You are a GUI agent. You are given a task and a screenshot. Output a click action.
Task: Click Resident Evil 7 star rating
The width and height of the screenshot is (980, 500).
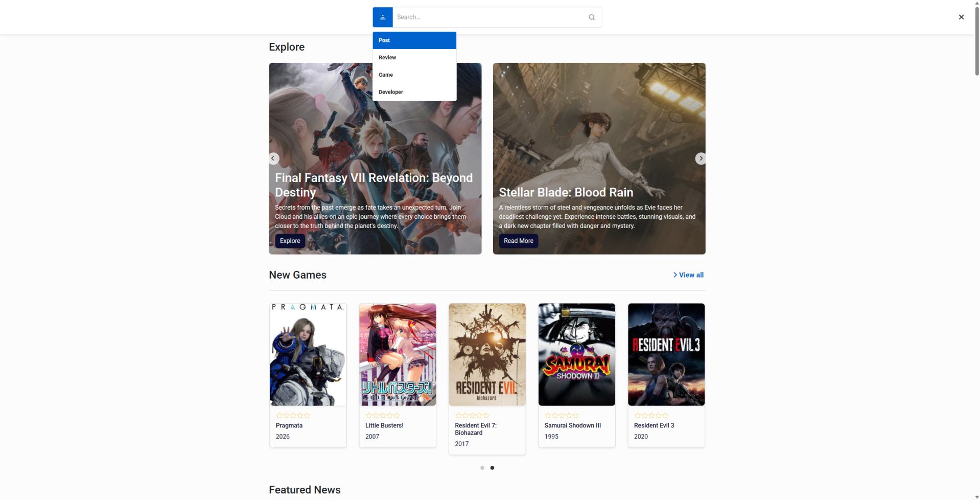472,416
